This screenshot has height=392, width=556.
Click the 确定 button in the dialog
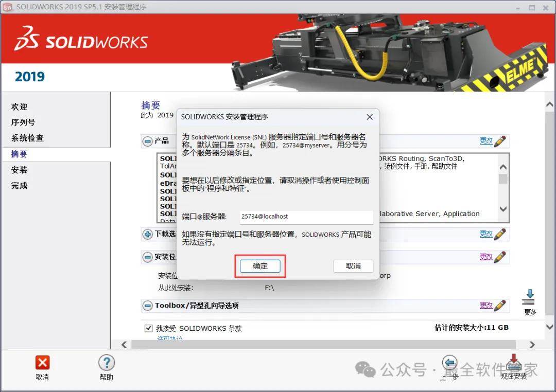260,266
